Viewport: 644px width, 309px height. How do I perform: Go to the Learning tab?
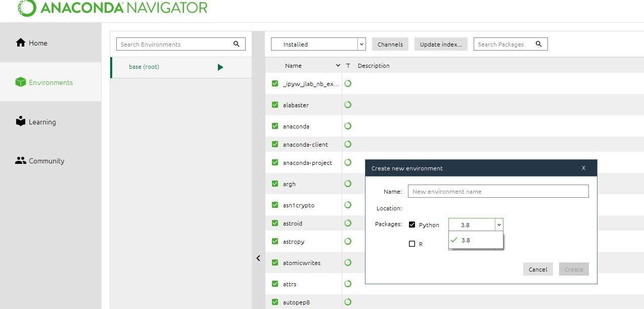click(x=51, y=121)
